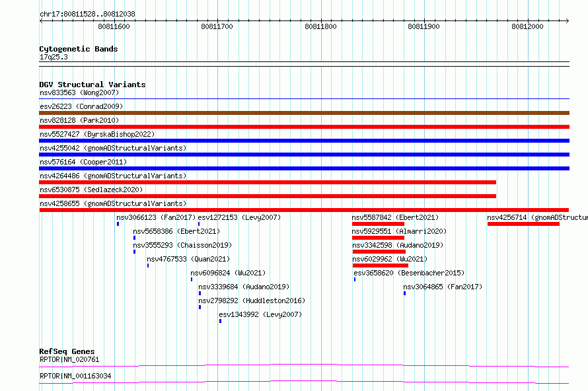Image resolution: width=588 pixels, height=391 pixels.
Task: Click RPTOR|NM_001163034 transcript label
Action: pos(75,376)
